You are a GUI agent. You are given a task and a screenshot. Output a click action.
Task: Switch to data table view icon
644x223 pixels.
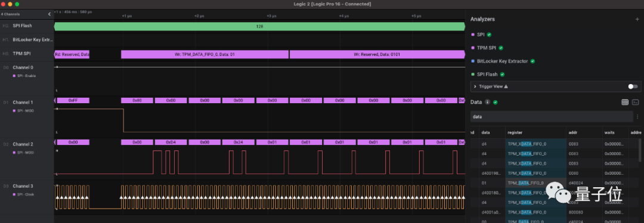tap(625, 103)
